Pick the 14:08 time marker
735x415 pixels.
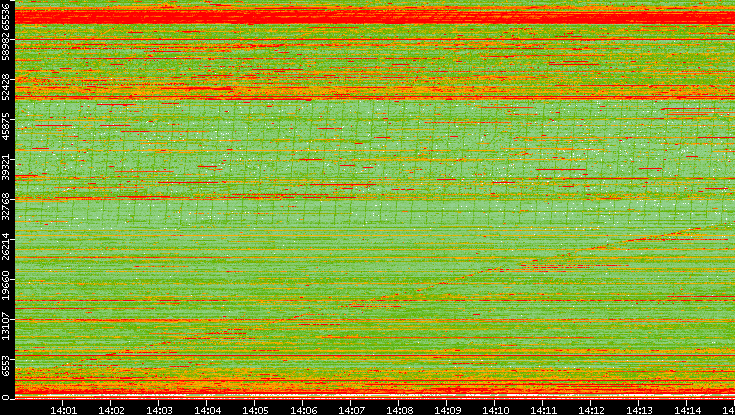pos(399,409)
